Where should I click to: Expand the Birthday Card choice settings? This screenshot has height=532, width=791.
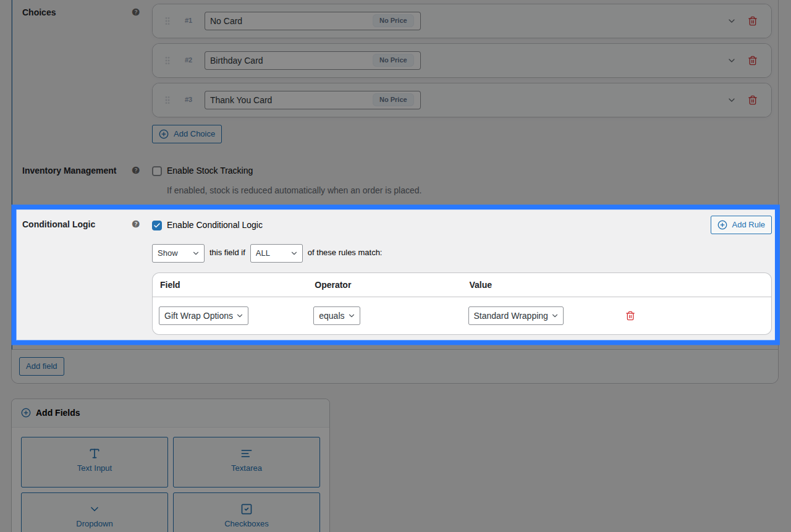[732, 61]
